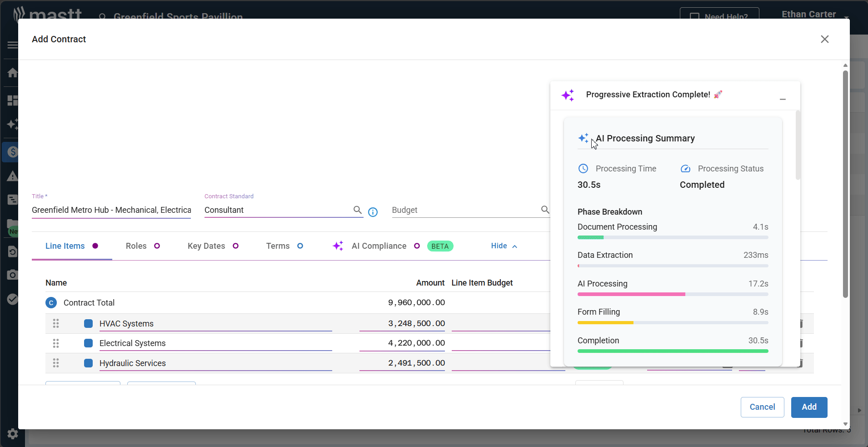This screenshot has width=868, height=447.
Task: Click the Contract Standard search magnifier icon
Action: [x=358, y=210]
